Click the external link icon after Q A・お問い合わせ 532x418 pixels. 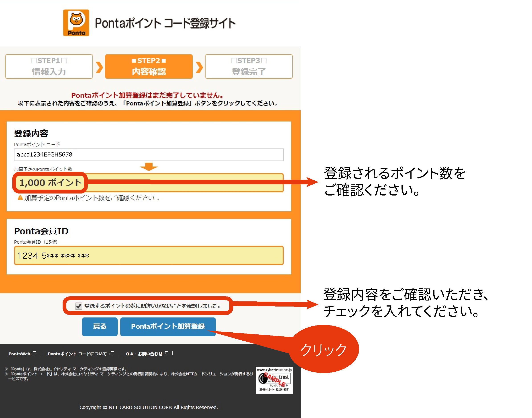166,353
